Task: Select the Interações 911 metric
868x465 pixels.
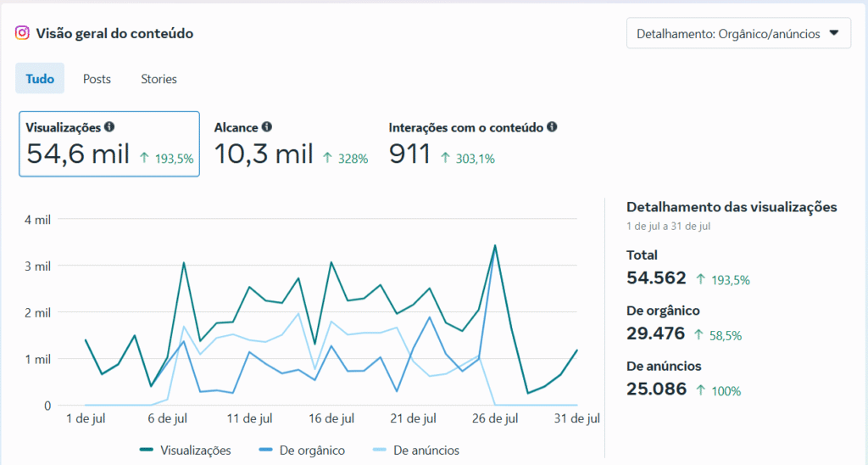Action: (x=473, y=144)
